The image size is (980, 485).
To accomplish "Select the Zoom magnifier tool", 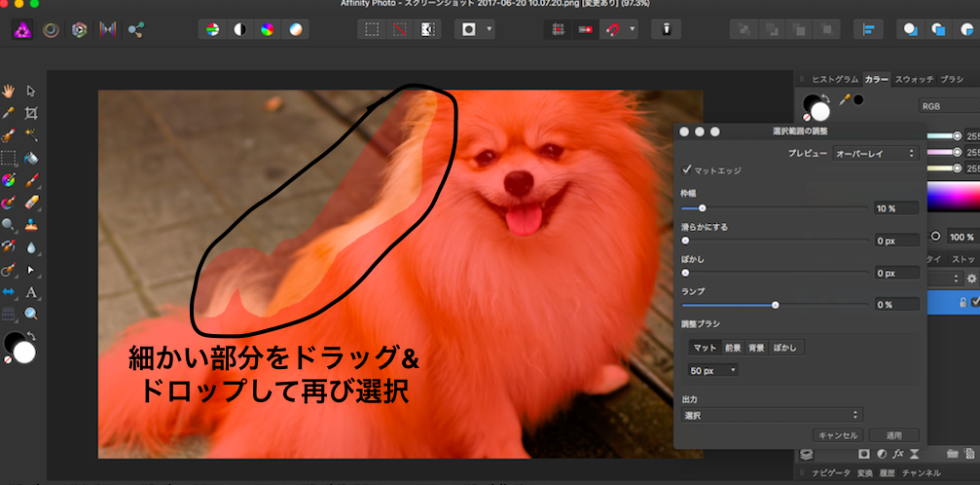I will click(31, 314).
